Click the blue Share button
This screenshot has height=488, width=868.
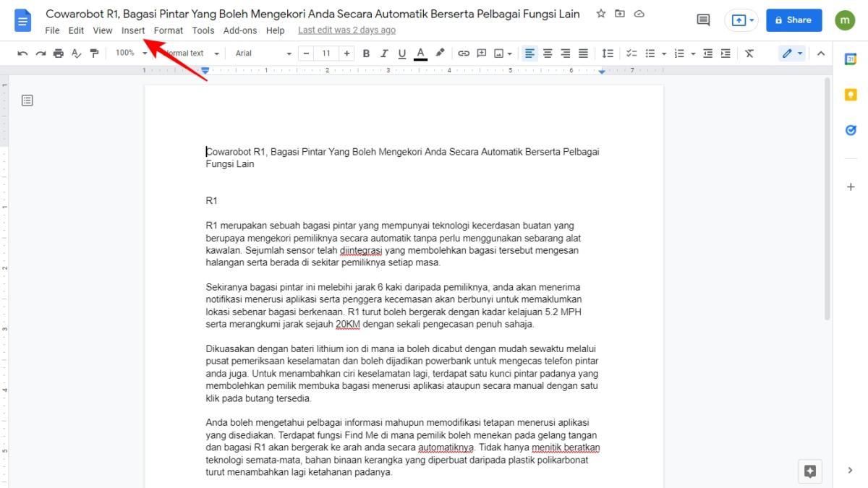(x=794, y=20)
